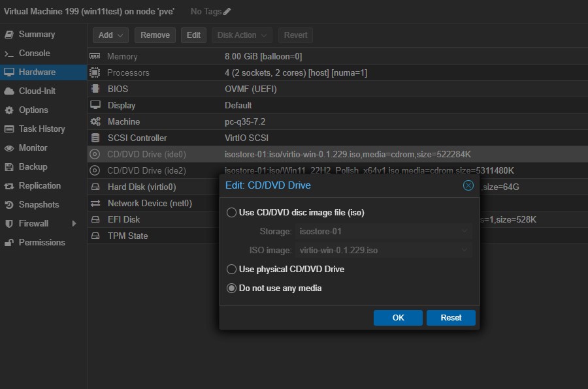Viewport: 588px width, 389px height.
Task: Select Use CD/DVD disc image file option
Action: (x=231, y=212)
